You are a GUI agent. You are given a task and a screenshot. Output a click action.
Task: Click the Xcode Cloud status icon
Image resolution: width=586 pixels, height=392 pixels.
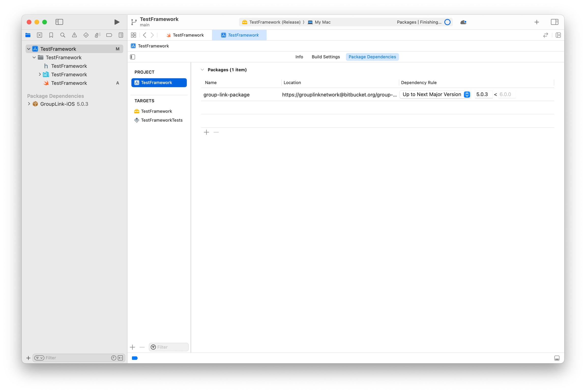click(463, 22)
